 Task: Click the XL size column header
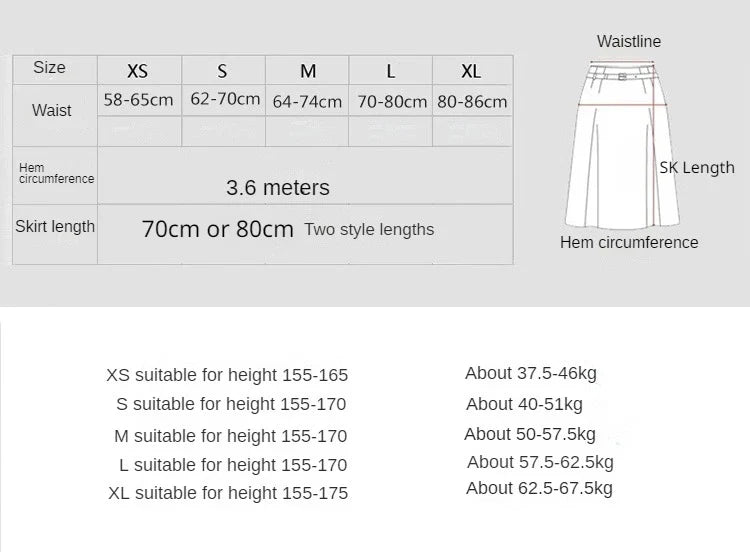471,71
